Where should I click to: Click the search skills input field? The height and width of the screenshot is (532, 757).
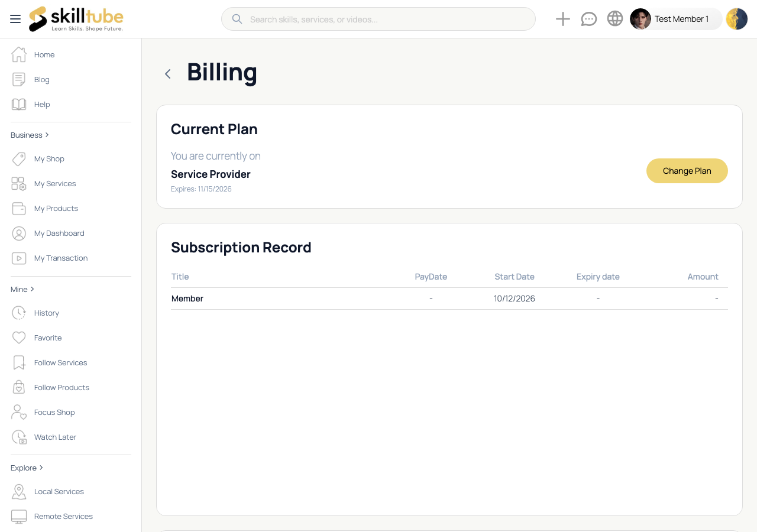(378, 19)
